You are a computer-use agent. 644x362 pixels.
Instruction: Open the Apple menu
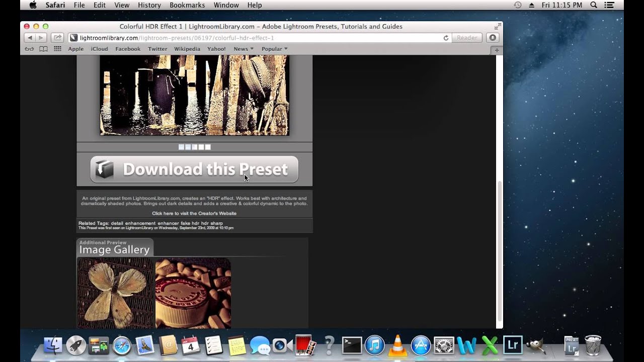coord(33,5)
